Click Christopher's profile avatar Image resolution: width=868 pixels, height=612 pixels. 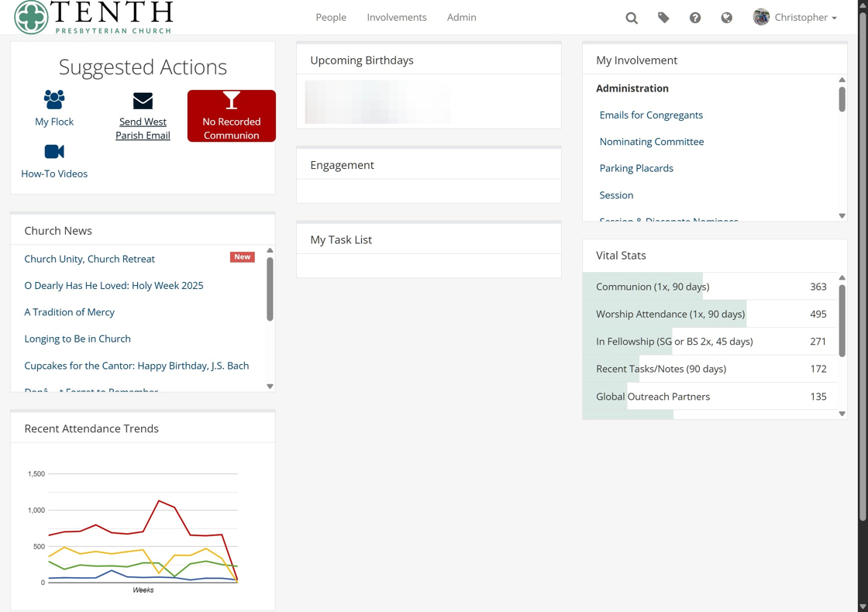[x=761, y=17]
